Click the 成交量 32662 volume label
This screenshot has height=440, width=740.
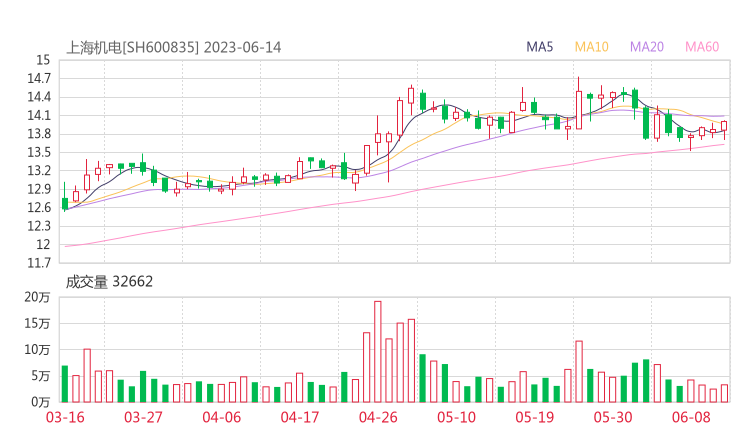(109, 282)
